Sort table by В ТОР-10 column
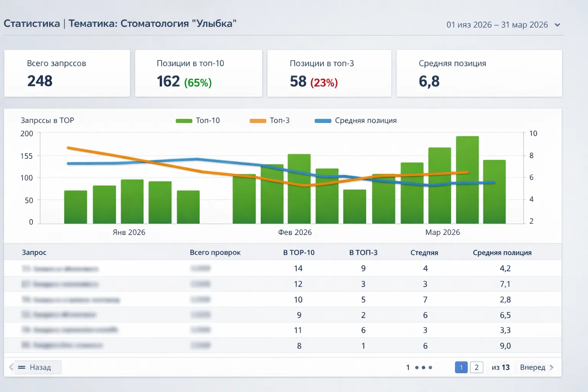 point(299,253)
